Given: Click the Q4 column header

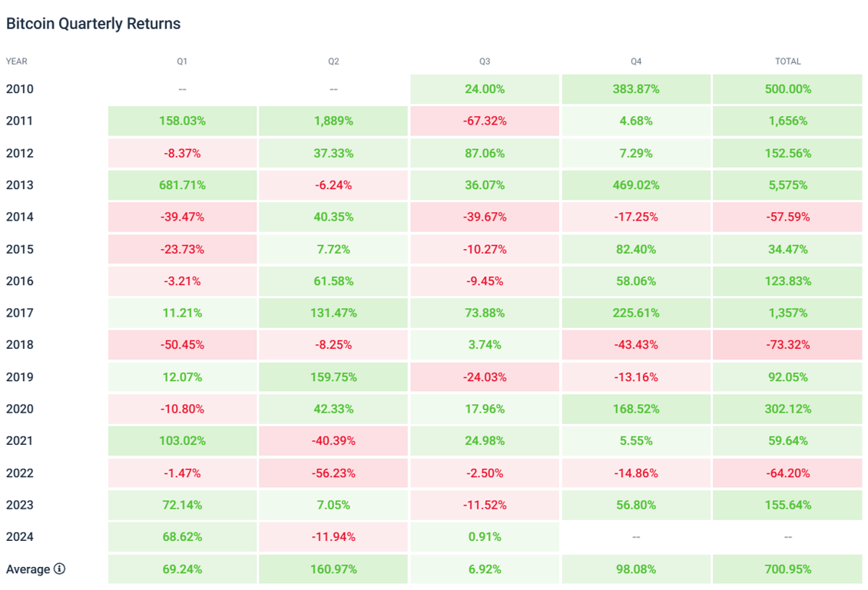Looking at the screenshot, I should pyautogui.click(x=636, y=61).
